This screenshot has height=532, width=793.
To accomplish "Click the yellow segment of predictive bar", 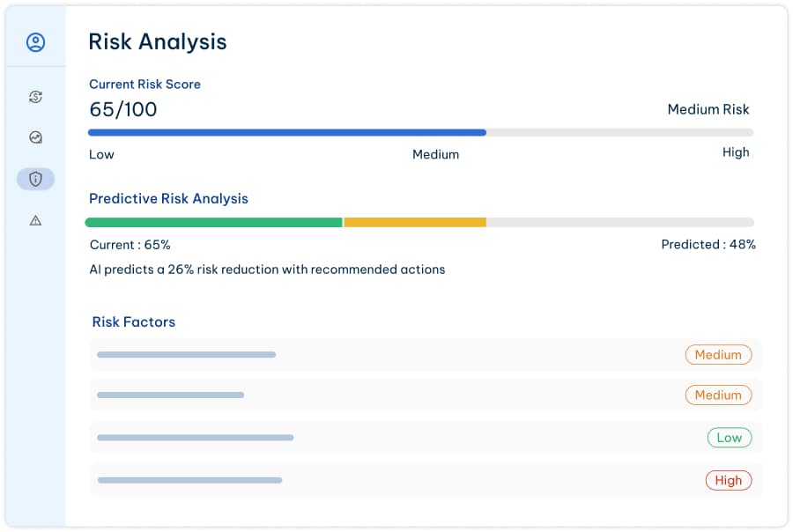I will (x=414, y=222).
